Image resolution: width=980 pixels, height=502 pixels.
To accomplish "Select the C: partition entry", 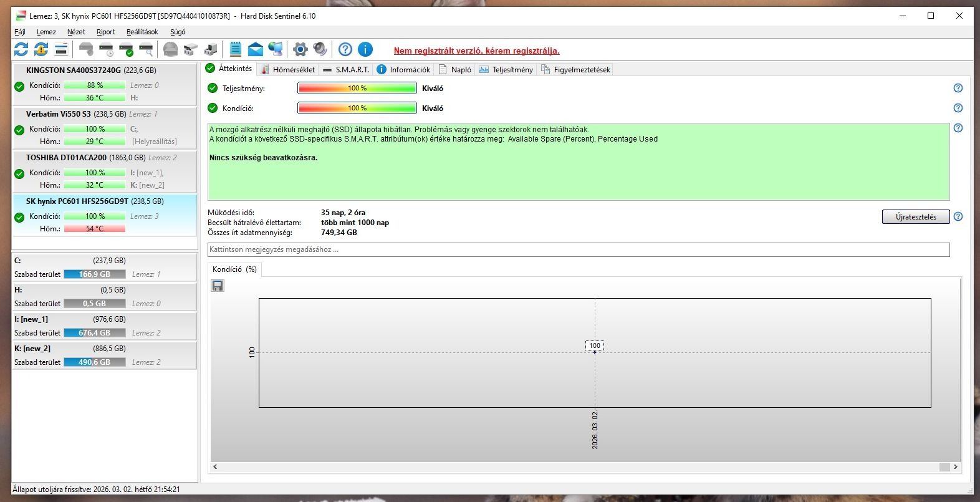I will 105,267.
